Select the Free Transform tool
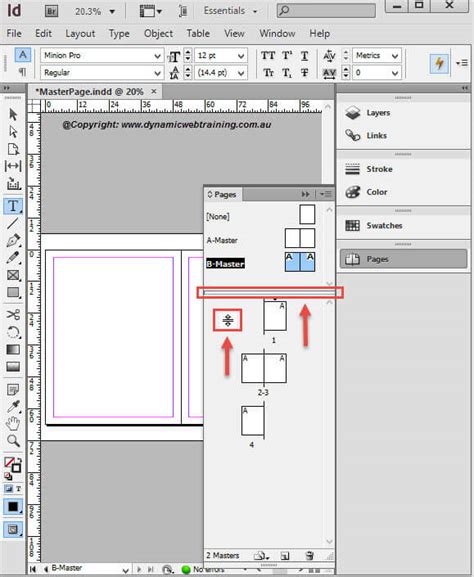The image size is (474, 577). [x=13, y=332]
